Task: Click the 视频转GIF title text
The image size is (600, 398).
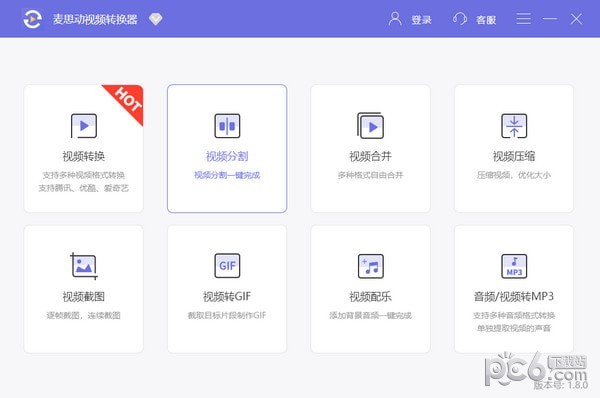Action: [x=227, y=296]
